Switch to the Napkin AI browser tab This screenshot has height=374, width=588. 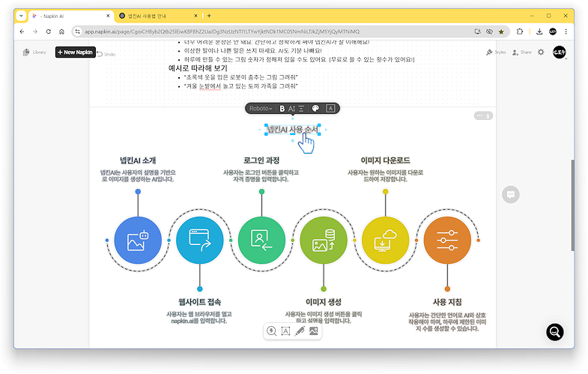pos(70,16)
